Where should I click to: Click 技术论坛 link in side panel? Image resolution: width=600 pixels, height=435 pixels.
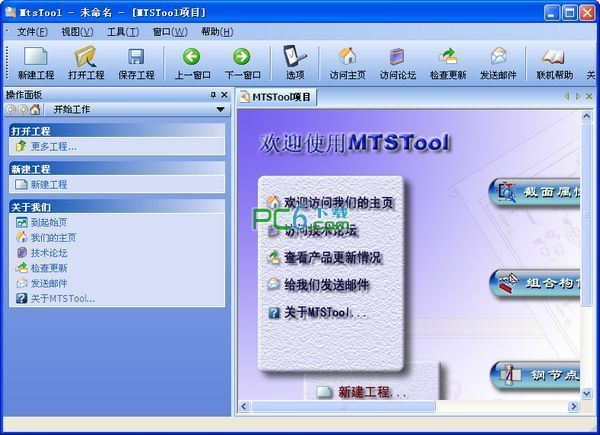(x=48, y=253)
